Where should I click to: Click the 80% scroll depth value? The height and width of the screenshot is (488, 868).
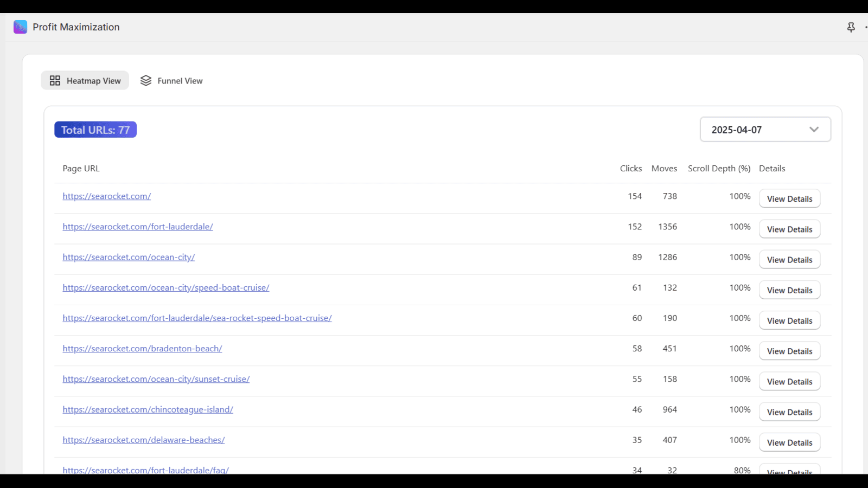coord(742,470)
